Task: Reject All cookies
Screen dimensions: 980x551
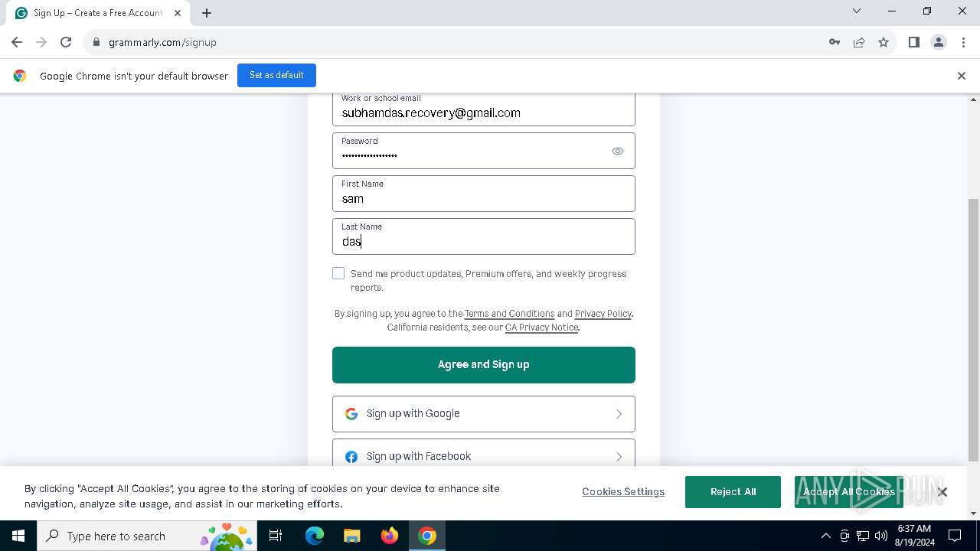Action: click(x=733, y=492)
